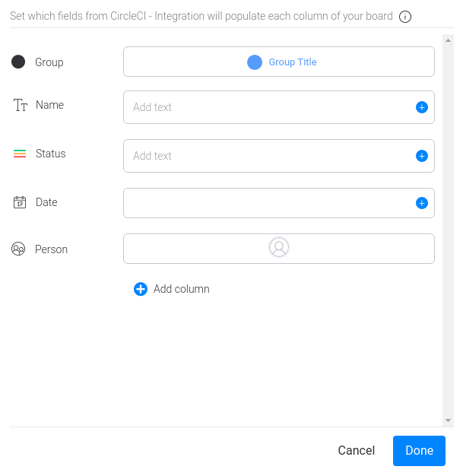Click the Status column striped icon
Image resolution: width=463 pixels, height=476 pixels.
click(x=20, y=154)
